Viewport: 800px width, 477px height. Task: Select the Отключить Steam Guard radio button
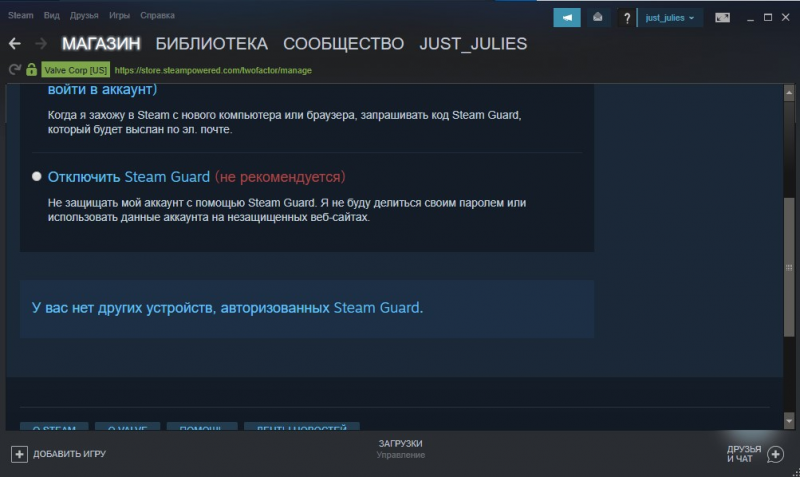36,177
